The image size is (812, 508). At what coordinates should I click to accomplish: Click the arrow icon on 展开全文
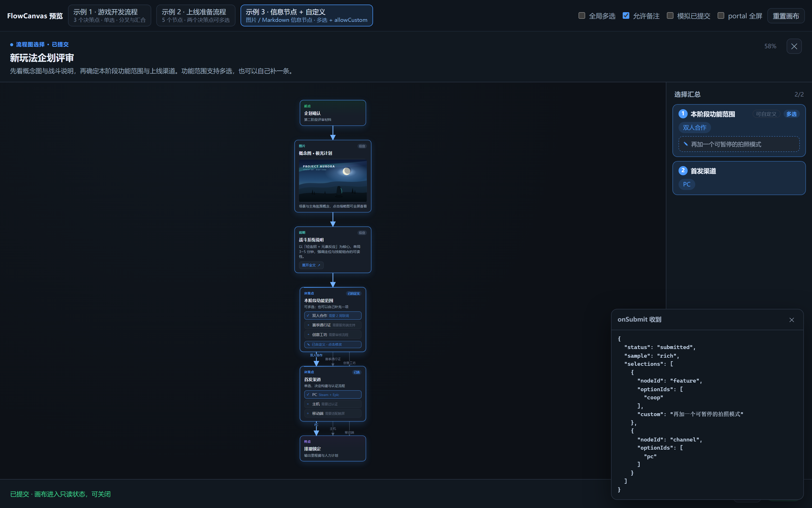coord(319,265)
